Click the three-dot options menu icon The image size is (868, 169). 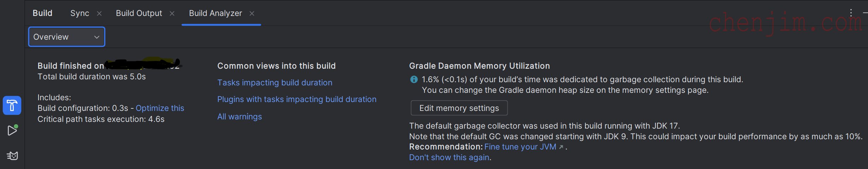[851, 13]
